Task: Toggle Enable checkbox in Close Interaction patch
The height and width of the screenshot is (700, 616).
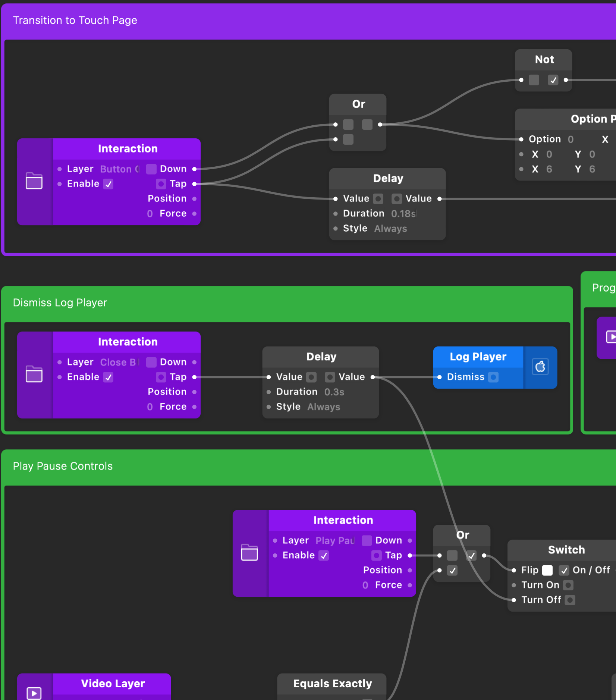Action: coord(108,377)
